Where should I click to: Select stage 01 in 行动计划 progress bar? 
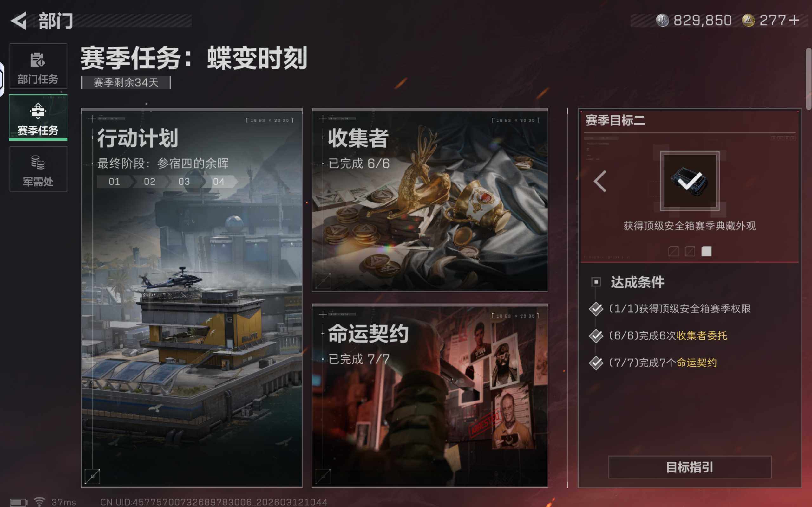pyautogui.click(x=115, y=181)
